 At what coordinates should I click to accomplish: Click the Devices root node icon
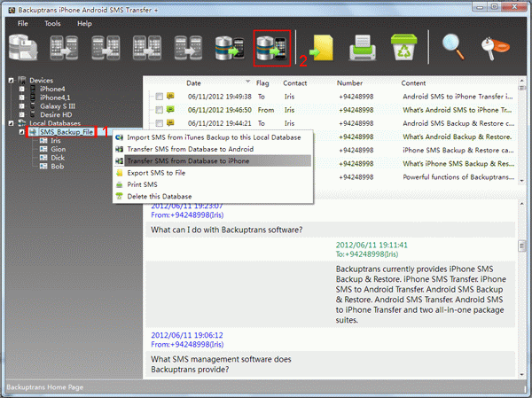point(22,80)
